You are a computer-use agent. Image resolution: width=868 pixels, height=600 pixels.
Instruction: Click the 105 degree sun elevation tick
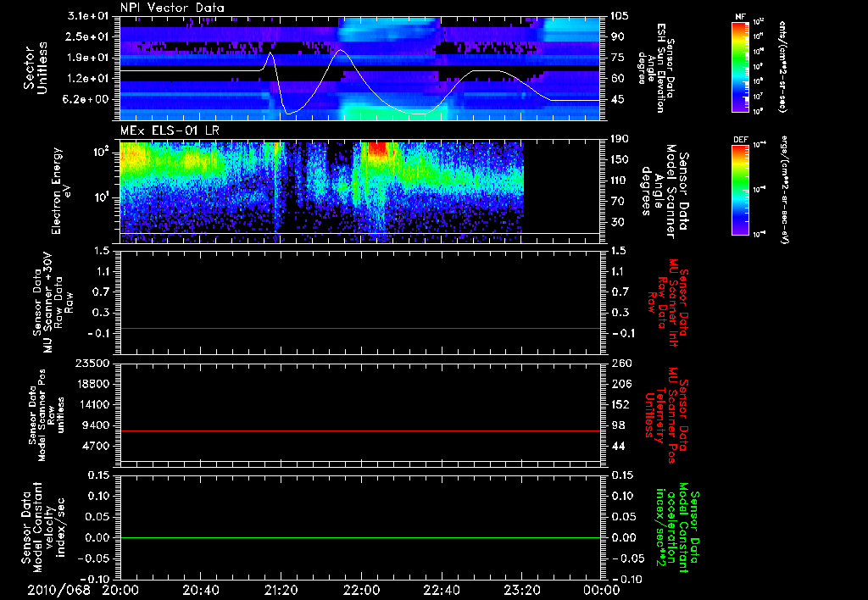click(x=620, y=16)
